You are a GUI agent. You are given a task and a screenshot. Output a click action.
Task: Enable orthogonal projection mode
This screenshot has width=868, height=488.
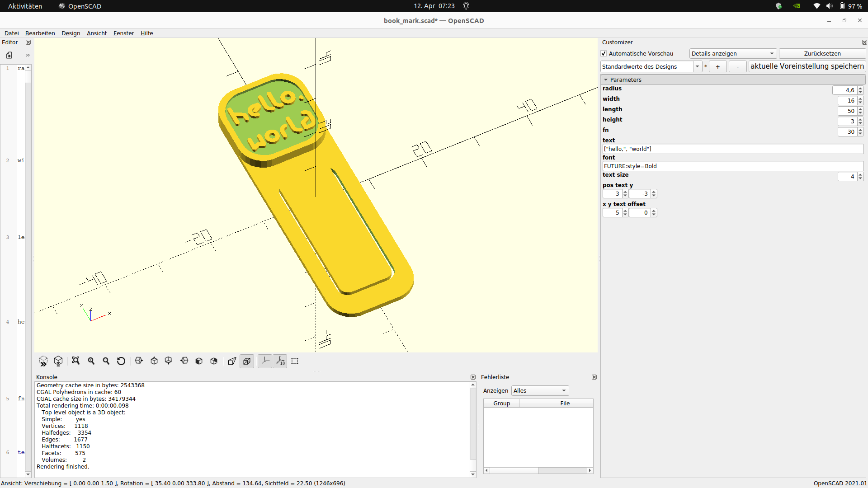pyautogui.click(x=247, y=361)
